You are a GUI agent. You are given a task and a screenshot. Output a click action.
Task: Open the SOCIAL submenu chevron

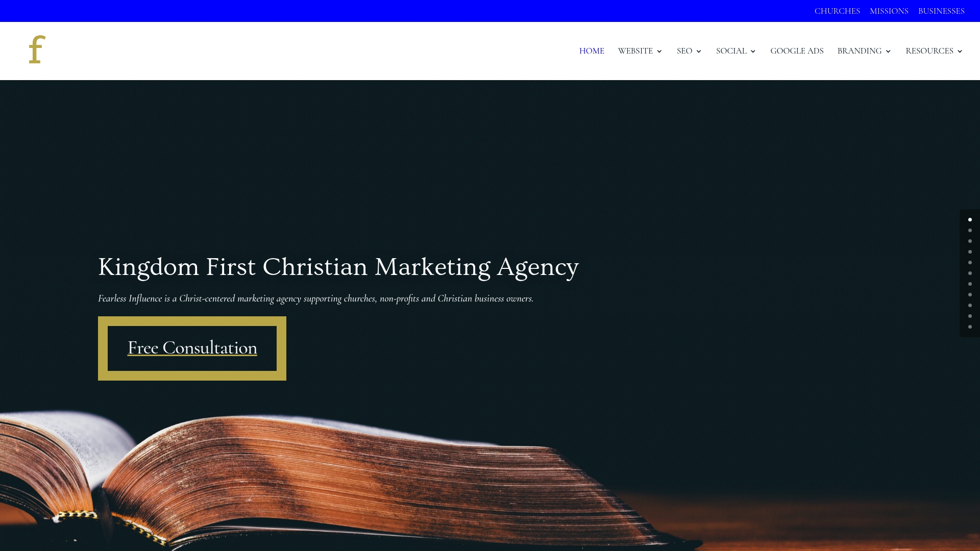click(x=753, y=52)
